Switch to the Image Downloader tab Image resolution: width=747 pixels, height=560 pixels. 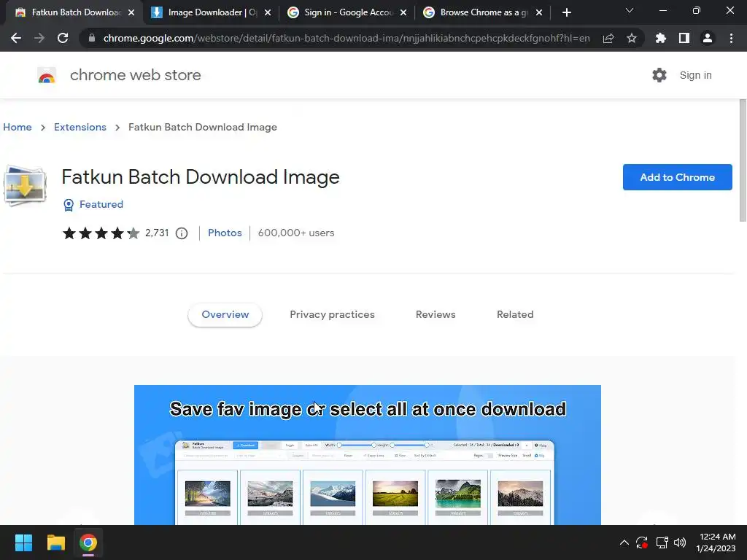tap(212, 12)
